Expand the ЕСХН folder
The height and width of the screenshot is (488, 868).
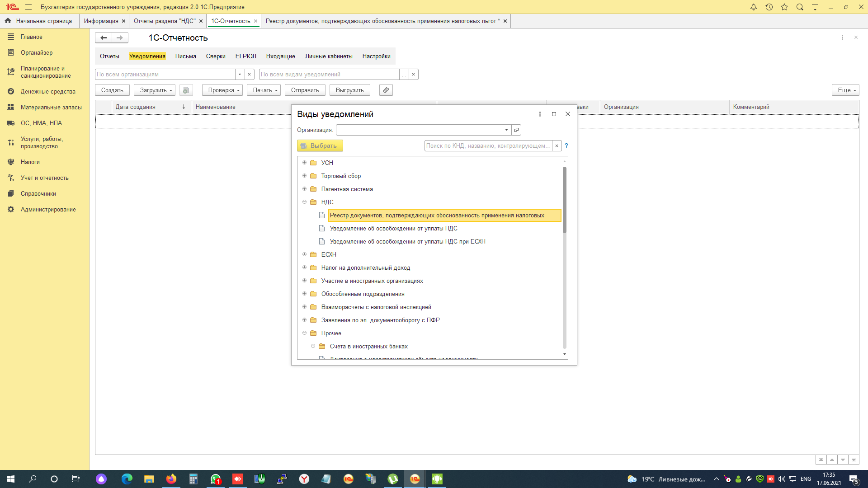click(305, 254)
